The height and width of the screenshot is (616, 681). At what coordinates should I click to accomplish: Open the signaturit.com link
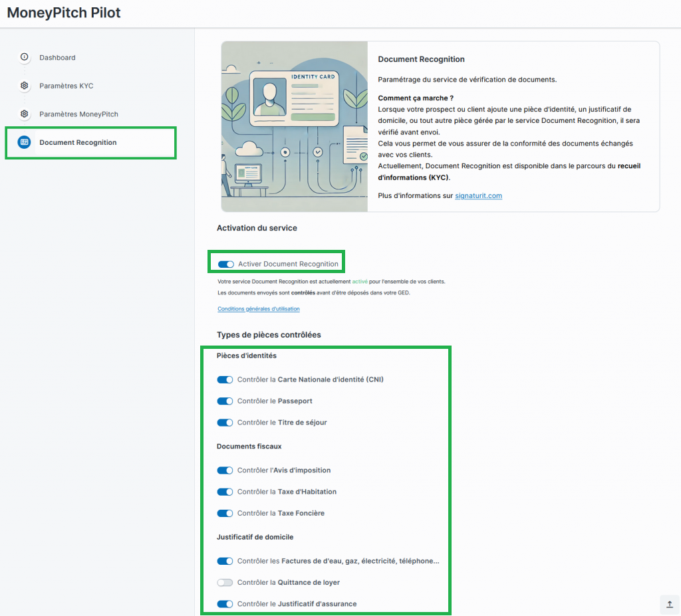coord(478,196)
